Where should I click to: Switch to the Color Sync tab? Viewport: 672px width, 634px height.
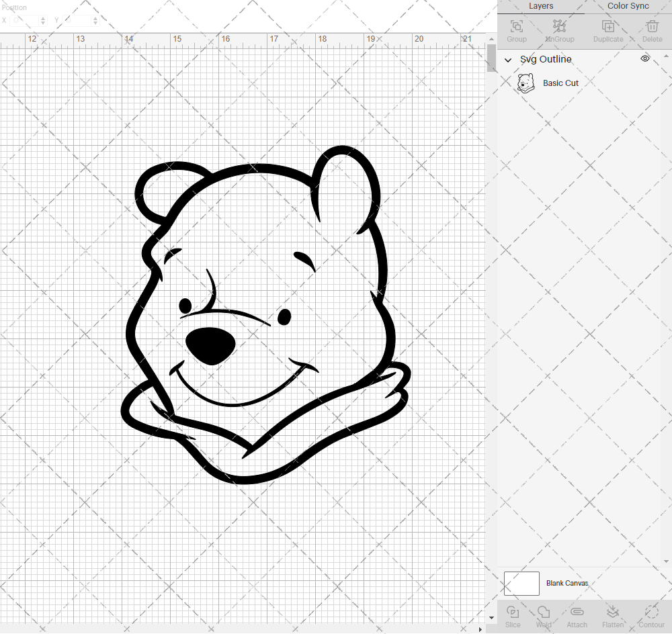click(x=628, y=6)
